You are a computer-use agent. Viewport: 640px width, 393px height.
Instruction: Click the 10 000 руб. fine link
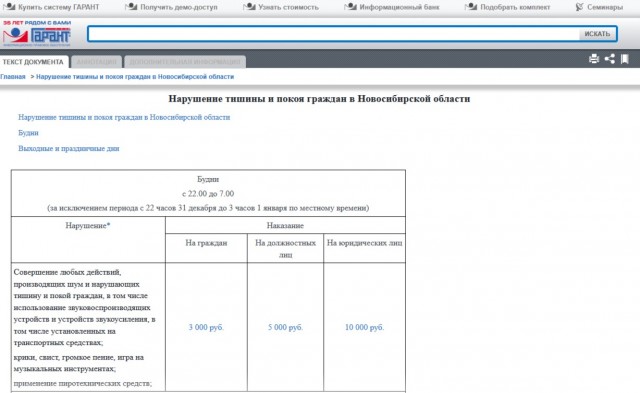point(364,327)
